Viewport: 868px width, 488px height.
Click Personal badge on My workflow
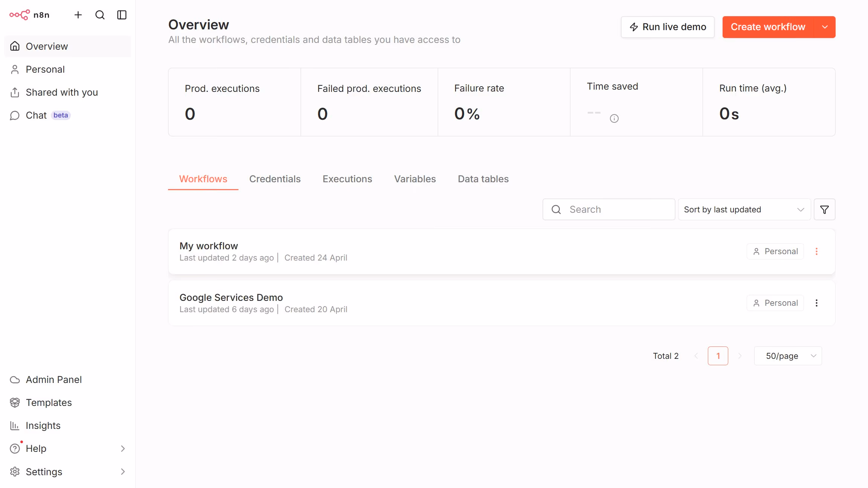click(775, 252)
